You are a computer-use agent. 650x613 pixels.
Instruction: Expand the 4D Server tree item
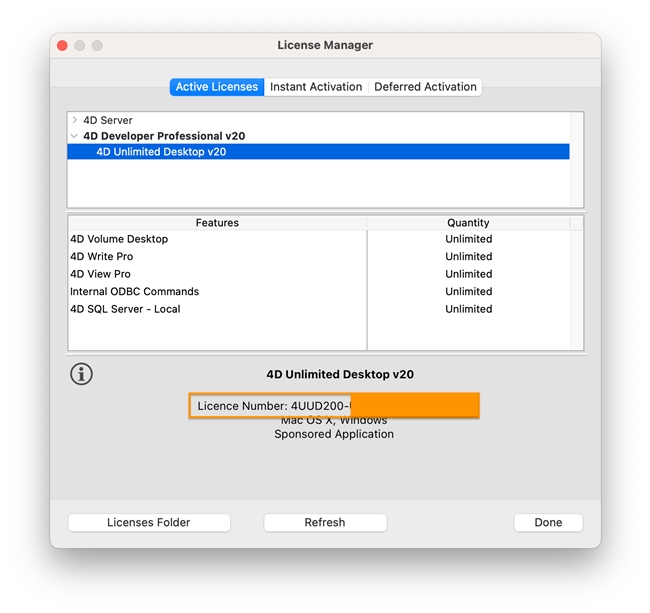click(x=75, y=120)
